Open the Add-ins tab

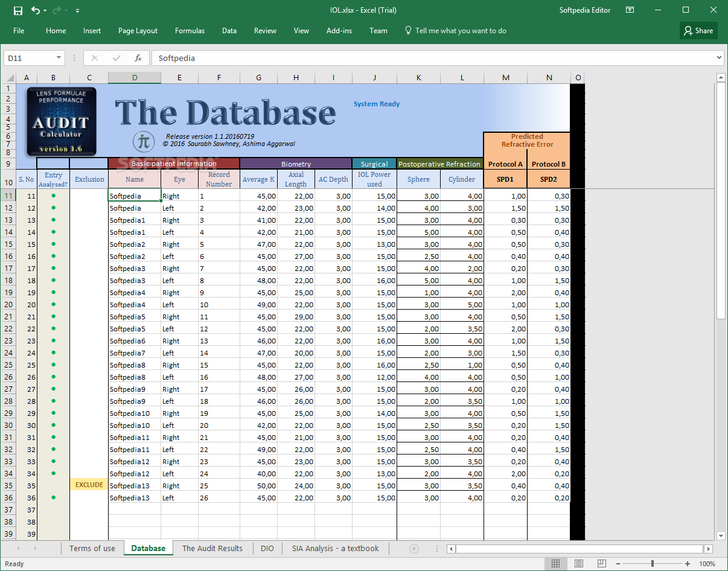[x=339, y=31]
